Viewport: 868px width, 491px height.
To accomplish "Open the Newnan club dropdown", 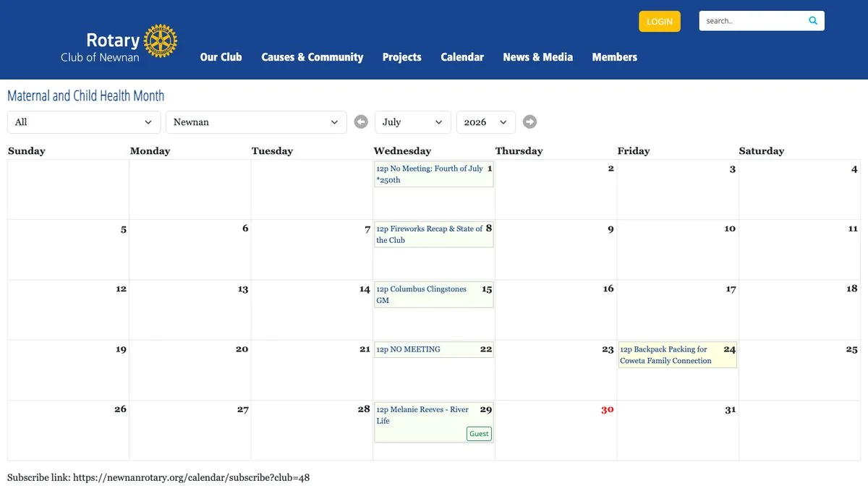I will point(256,122).
